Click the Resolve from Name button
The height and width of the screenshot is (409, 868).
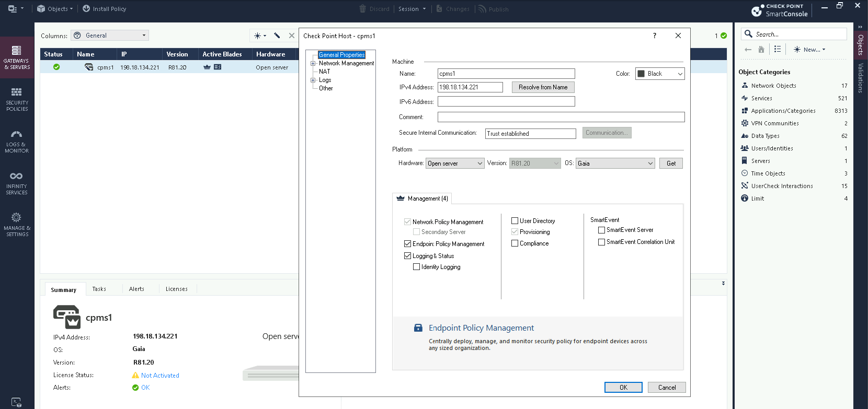point(543,87)
